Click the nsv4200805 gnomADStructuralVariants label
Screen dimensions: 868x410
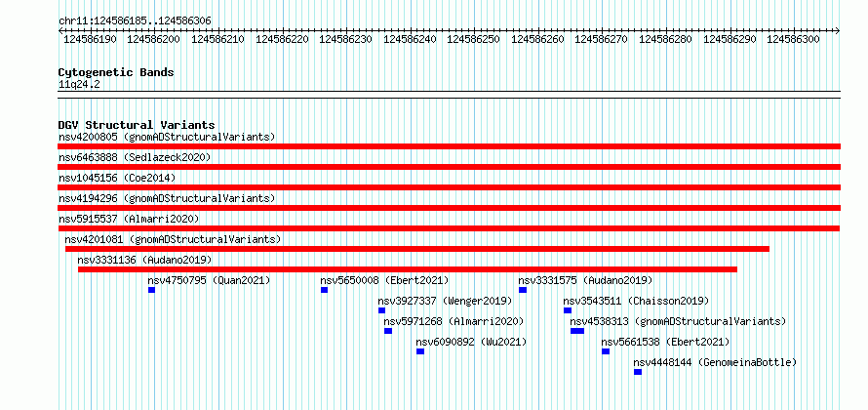point(167,137)
